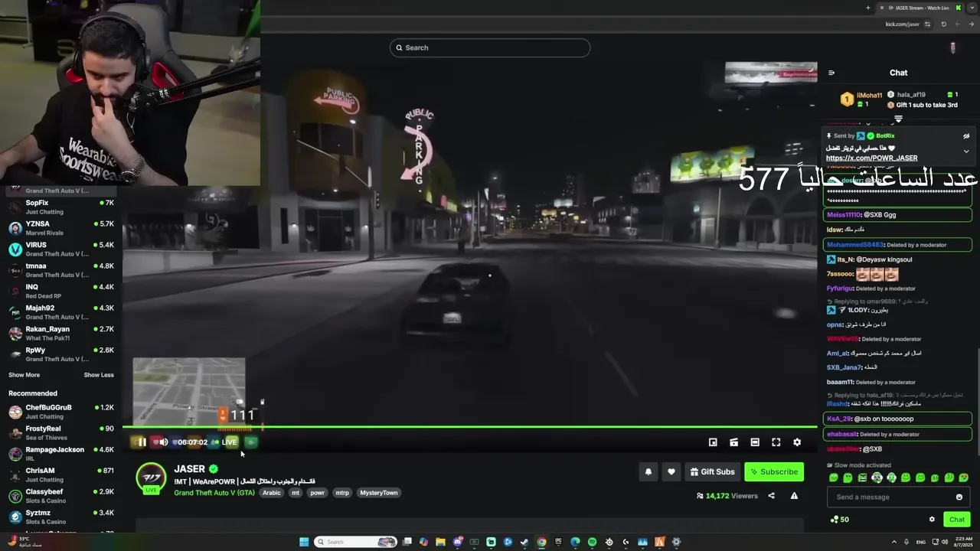Select the MysteryTown tag
980x551 pixels.
379,493
